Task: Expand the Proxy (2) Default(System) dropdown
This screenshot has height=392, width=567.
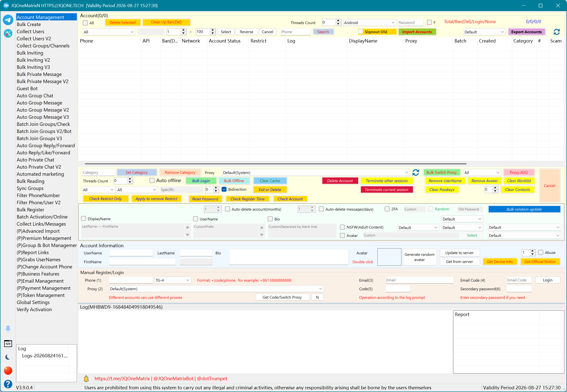Action: 216,289
